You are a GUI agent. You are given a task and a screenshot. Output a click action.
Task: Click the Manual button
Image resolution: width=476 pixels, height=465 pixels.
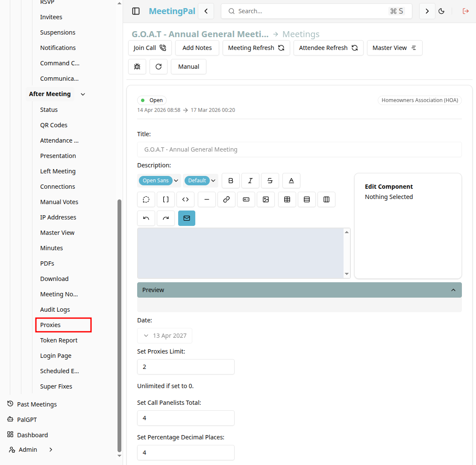point(188,67)
